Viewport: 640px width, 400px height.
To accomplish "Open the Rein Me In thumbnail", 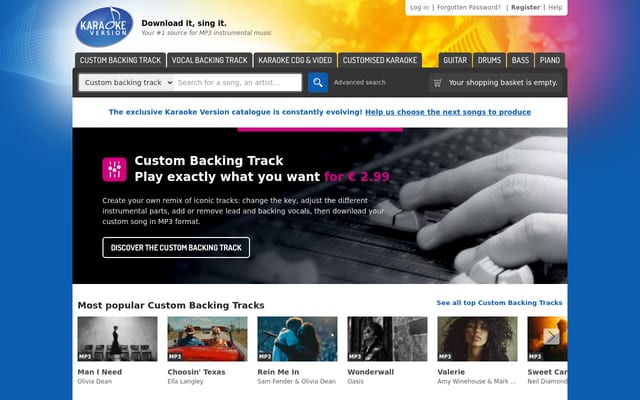I will pos(297,339).
